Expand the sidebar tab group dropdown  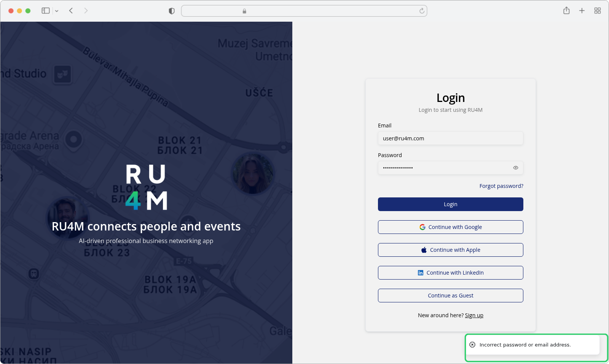coord(57,11)
